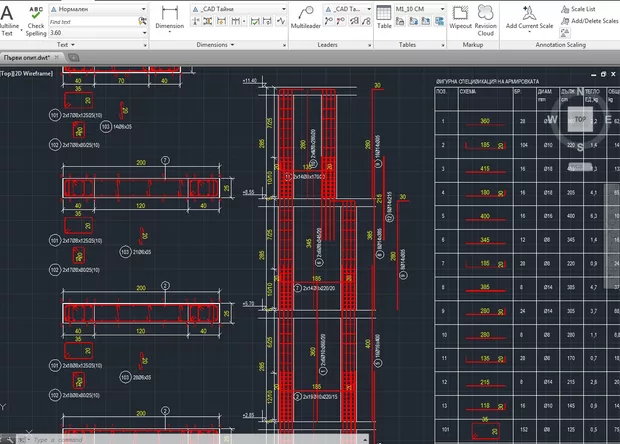Expand the Dimensions panel title
This screenshot has width=620, height=444.
[212, 45]
